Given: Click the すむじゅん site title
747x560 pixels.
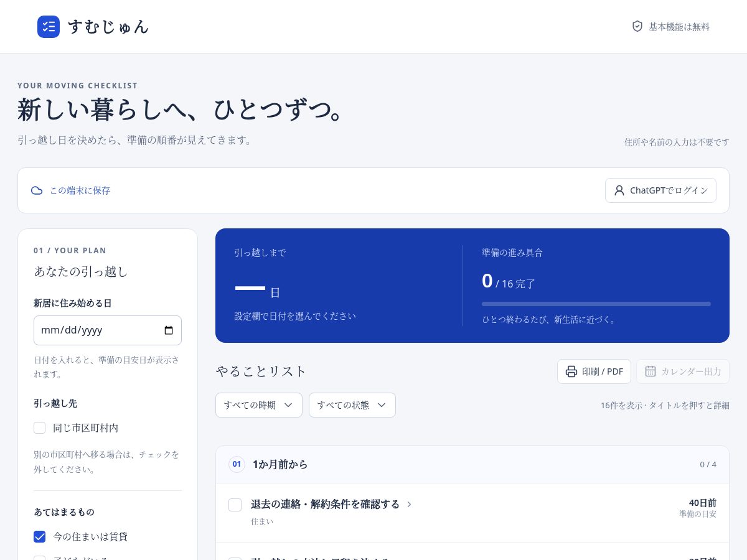Looking at the screenshot, I should [108, 27].
